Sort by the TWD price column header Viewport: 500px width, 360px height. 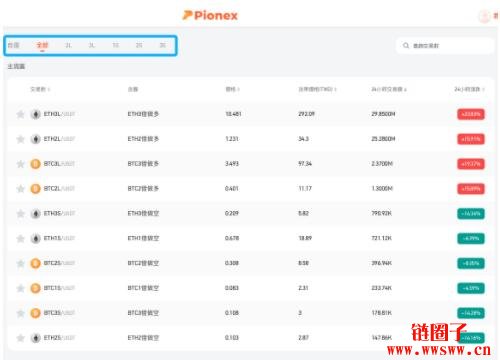(x=317, y=89)
